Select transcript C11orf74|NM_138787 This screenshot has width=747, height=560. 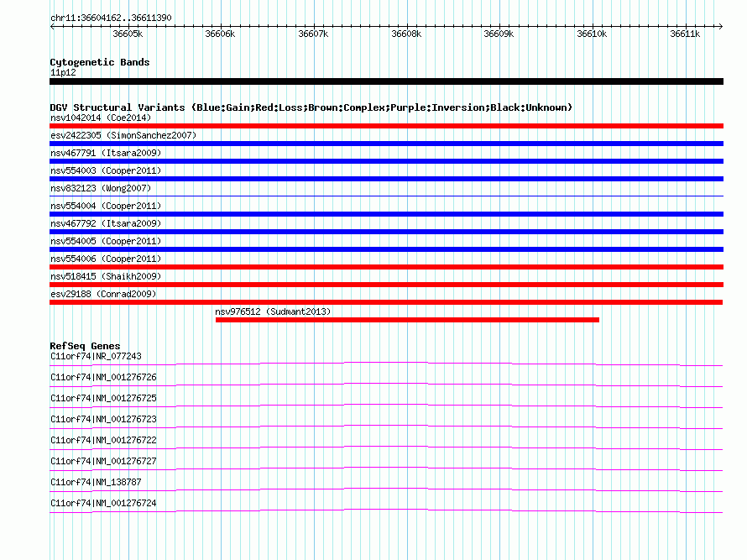(x=96, y=482)
